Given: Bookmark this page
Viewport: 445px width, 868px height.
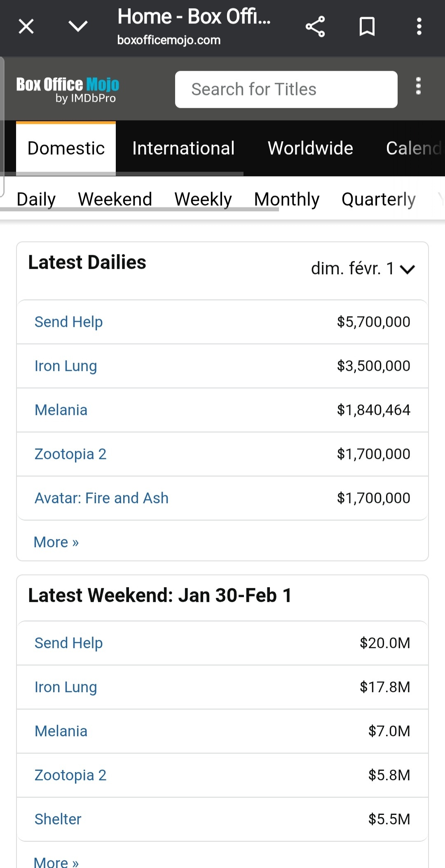Looking at the screenshot, I should click(367, 27).
